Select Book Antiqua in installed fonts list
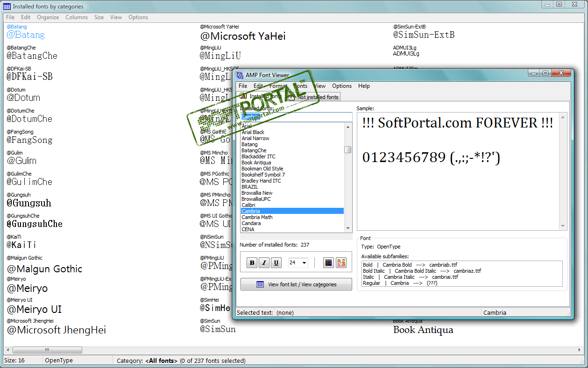588x368 pixels. pyautogui.click(x=292, y=163)
